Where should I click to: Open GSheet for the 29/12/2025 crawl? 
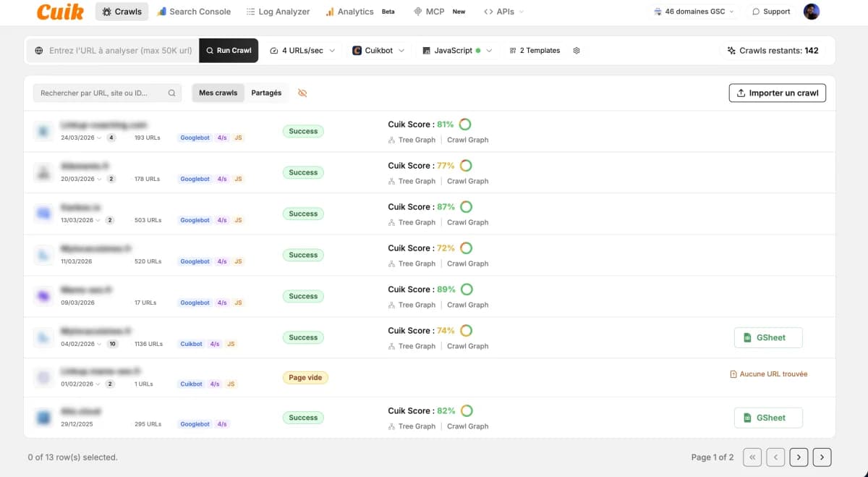coord(768,418)
